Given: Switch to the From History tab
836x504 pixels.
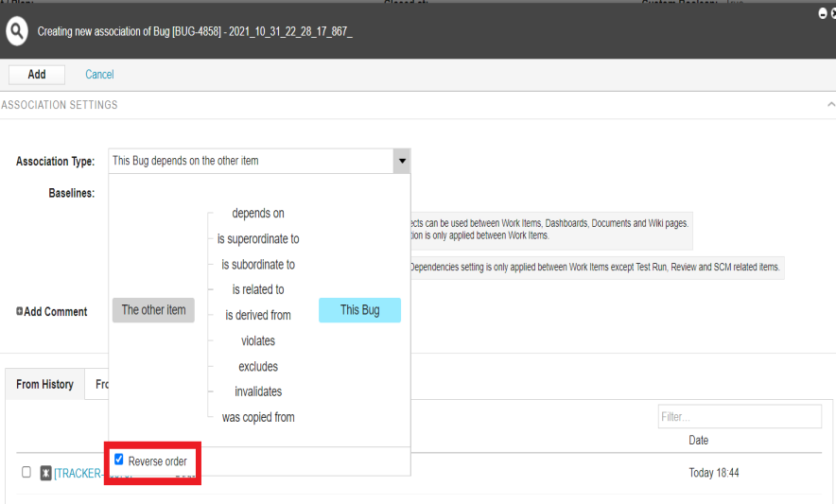Looking at the screenshot, I should tap(44, 385).
